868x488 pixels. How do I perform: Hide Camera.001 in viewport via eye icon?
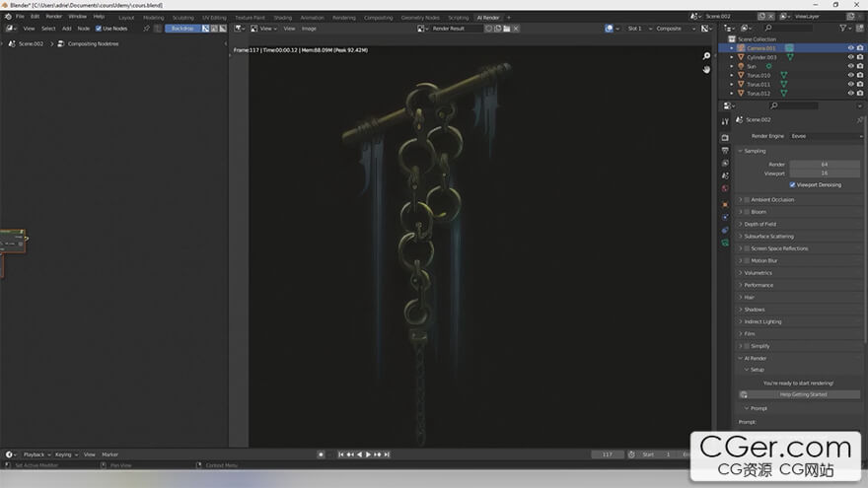click(851, 48)
